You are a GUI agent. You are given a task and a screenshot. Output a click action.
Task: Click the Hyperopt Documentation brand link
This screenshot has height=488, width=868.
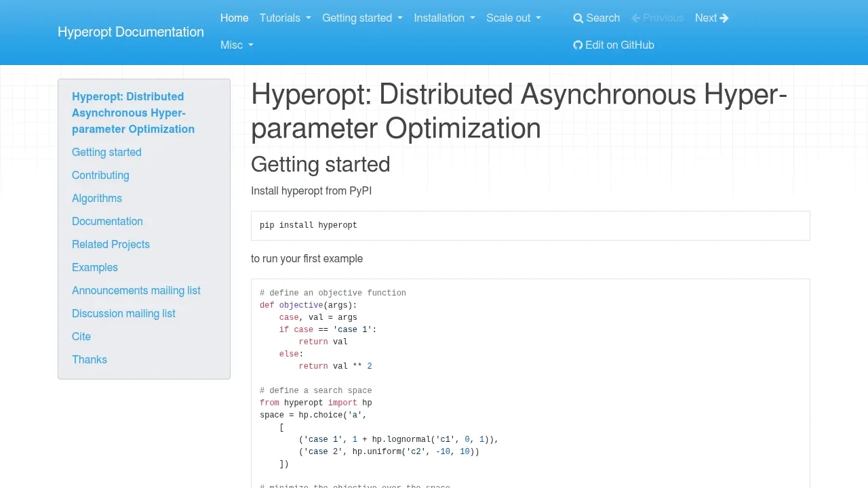[131, 32]
